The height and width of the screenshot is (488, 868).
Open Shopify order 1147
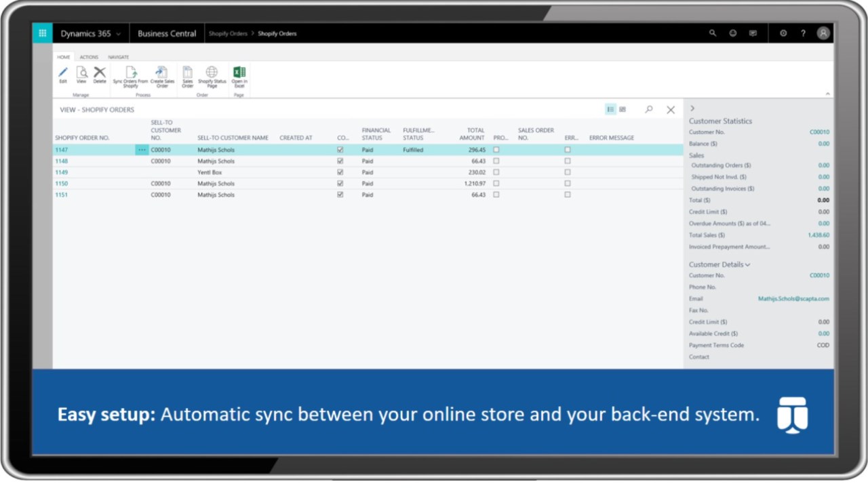coord(62,150)
